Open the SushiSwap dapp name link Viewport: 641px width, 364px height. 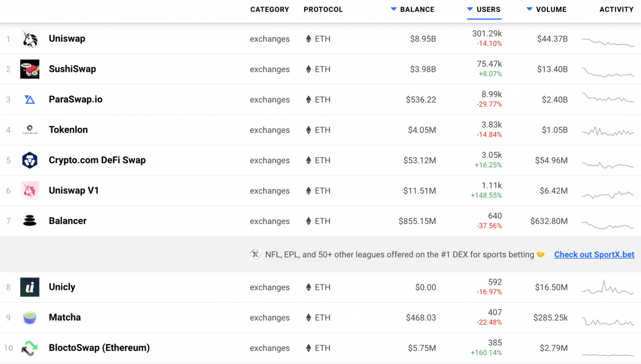(x=72, y=69)
